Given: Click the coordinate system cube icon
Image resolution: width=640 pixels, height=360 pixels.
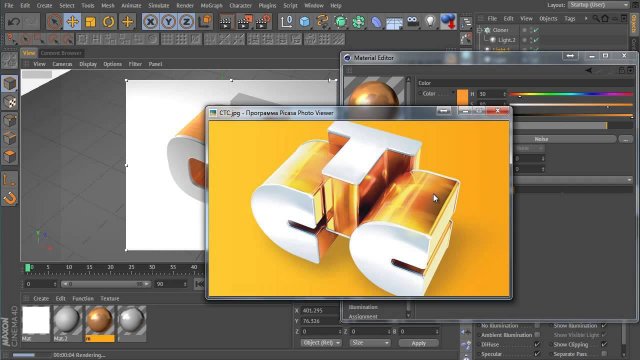Looking at the screenshot, I should 205,22.
